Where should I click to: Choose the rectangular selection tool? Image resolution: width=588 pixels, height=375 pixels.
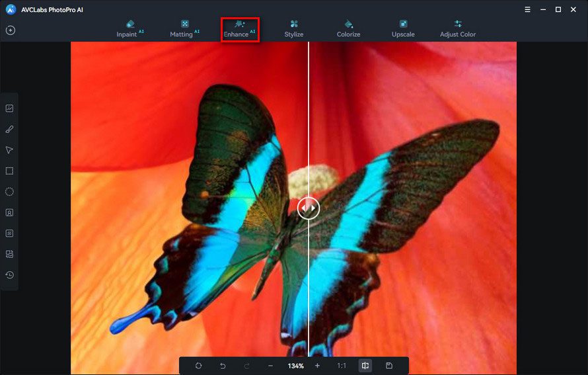(9, 171)
